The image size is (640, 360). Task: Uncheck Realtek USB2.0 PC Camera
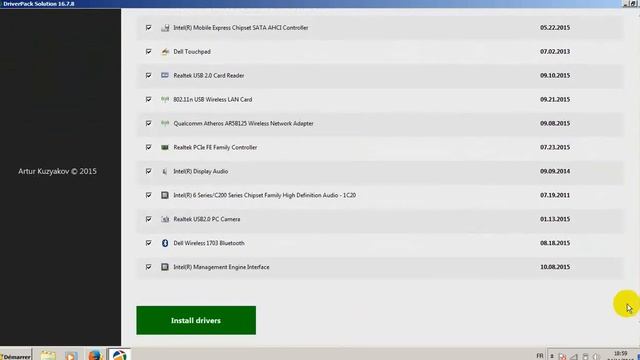[x=149, y=219]
